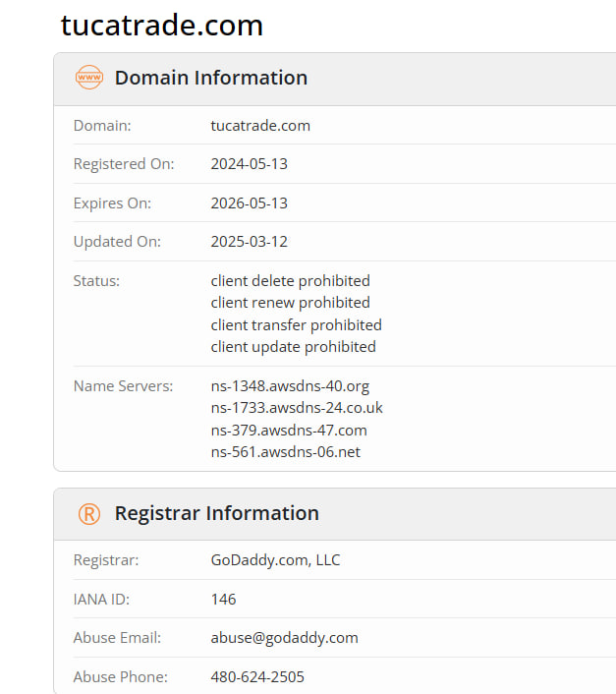Click the 2025-03-12 updated date
The image size is (616, 694).
pyautogui.click(x=249, y=242)
